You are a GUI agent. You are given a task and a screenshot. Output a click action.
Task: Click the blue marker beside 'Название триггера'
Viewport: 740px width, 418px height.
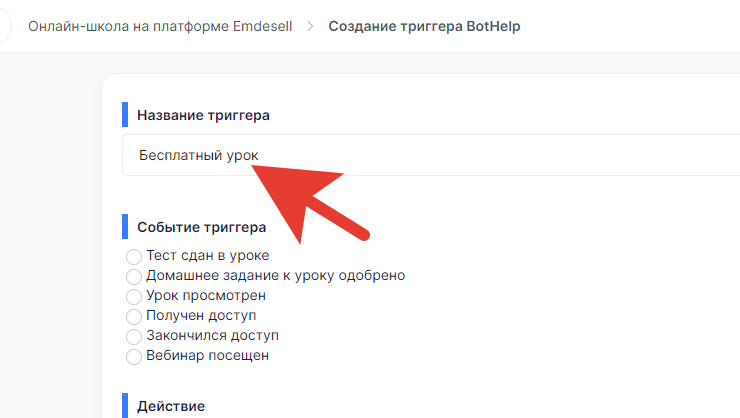click(125, 115)
